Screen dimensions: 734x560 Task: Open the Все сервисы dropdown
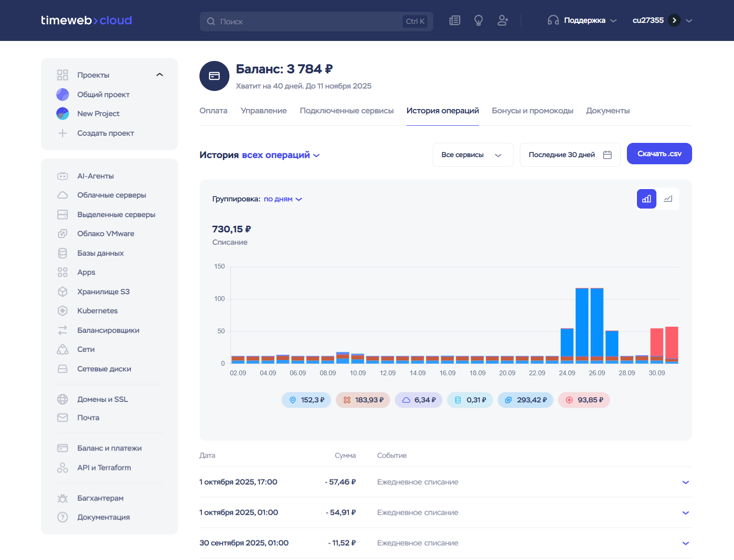472,155
